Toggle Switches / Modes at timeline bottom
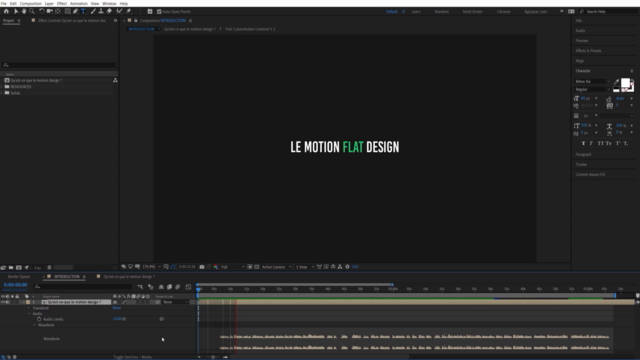Viewport: 640px width, 360px height. [132, 357]
